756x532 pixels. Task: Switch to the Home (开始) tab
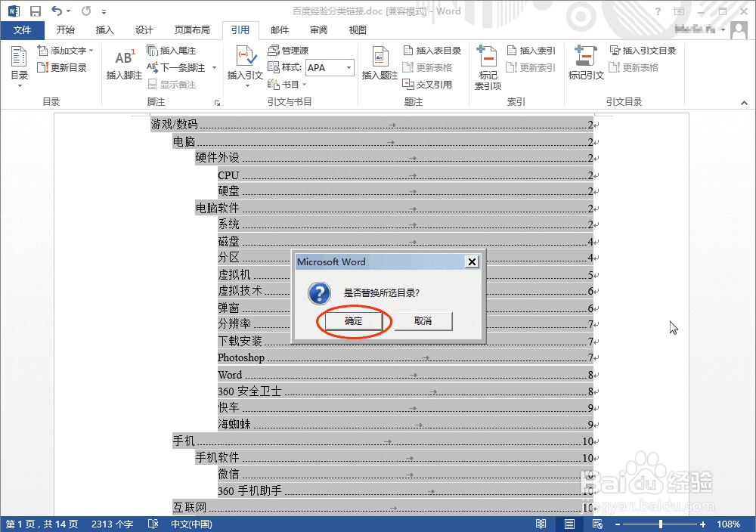66,30
